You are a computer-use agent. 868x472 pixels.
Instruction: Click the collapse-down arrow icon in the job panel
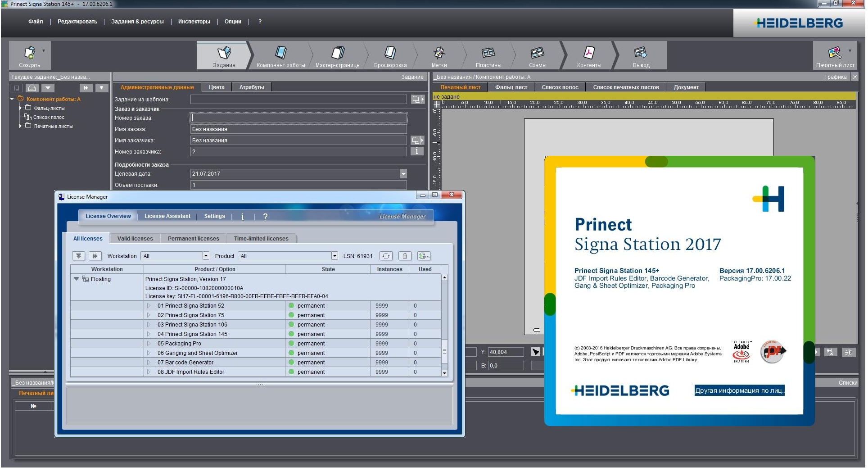pos(101,88)
